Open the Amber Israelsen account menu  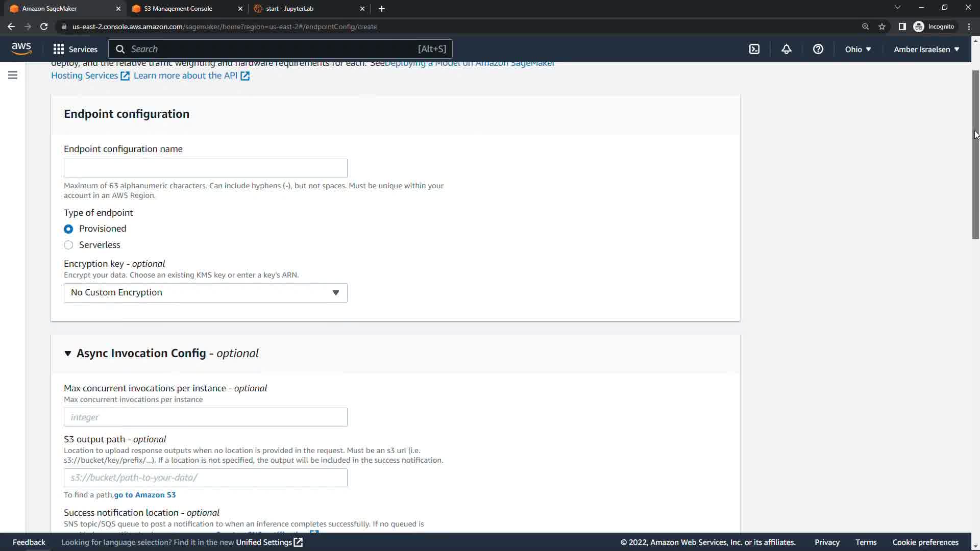pyautogui.click(x=926, y=49)
